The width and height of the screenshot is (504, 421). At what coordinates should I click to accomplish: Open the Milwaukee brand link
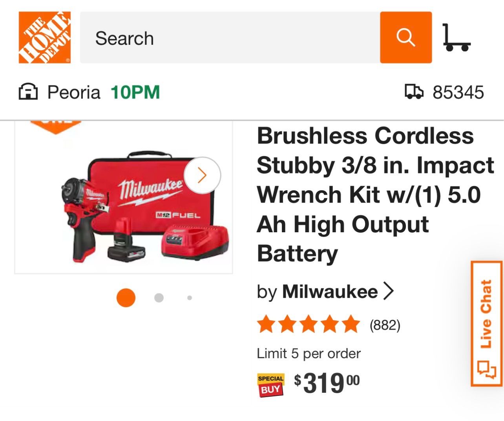(330, 291)
